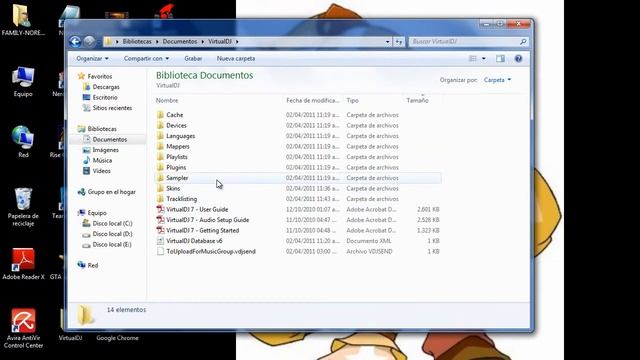Click the Grabar button
Screen dimensions: 640x360
point(193,59)
